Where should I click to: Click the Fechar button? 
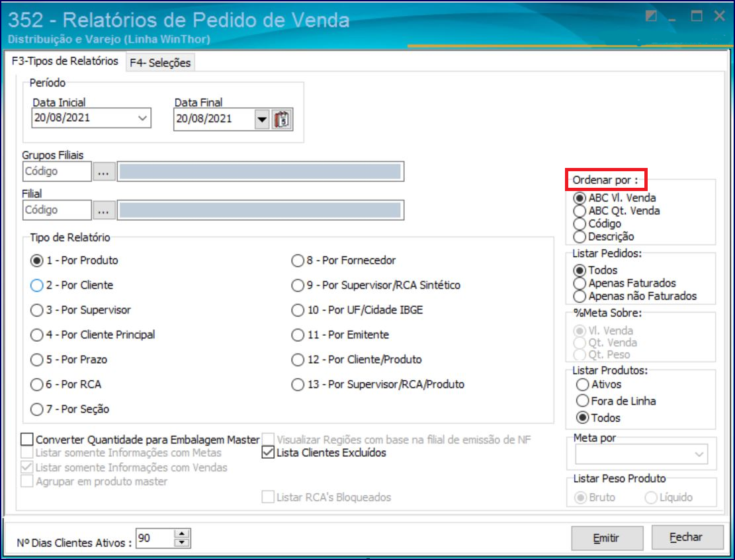[686, 537]
